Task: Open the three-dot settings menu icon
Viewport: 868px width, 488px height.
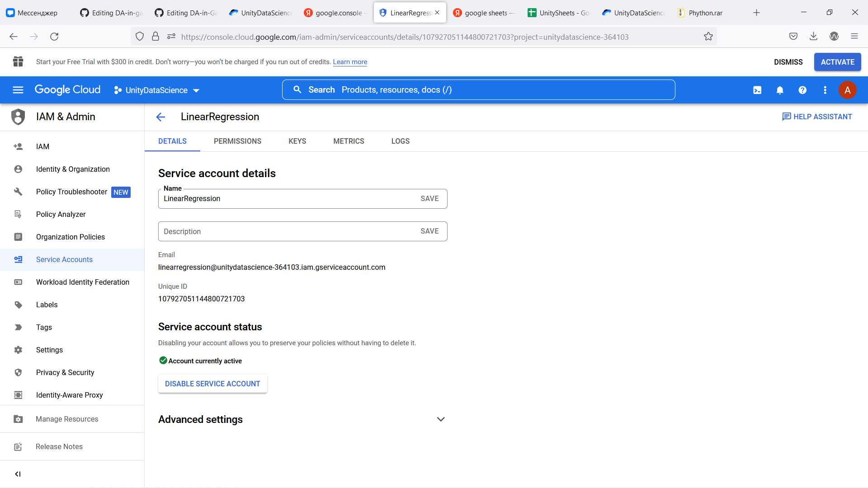Action: tap(825, 90)
